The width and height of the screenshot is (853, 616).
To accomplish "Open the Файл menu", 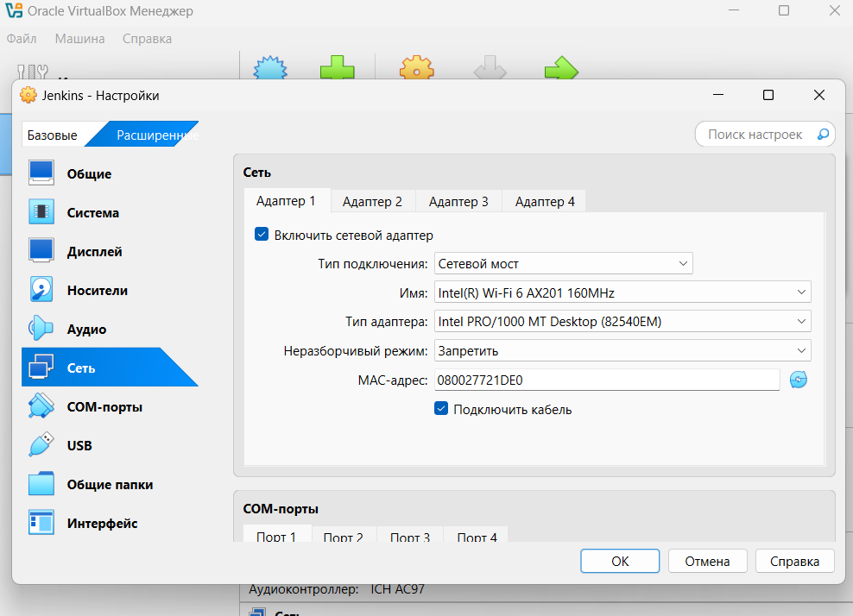I will 22,39.
